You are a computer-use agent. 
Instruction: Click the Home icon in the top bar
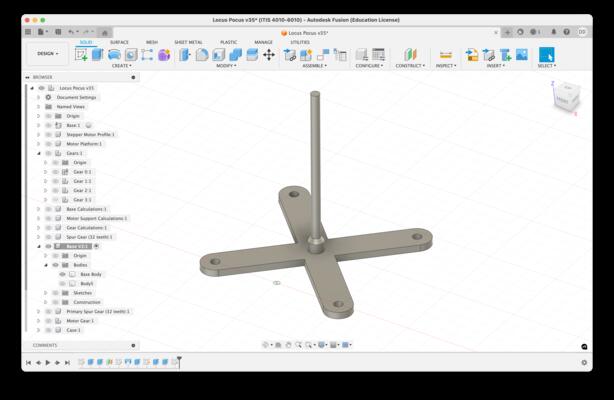tap(105, 33)
